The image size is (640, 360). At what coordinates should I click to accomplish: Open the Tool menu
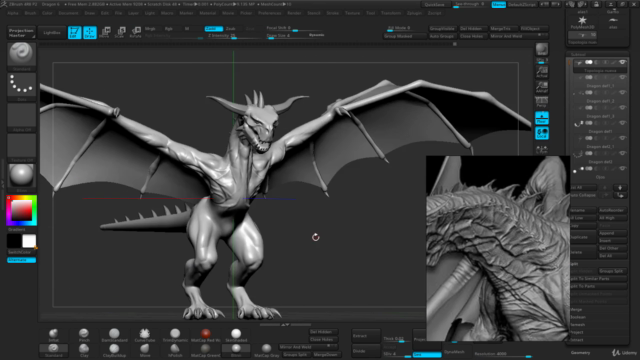371,13
